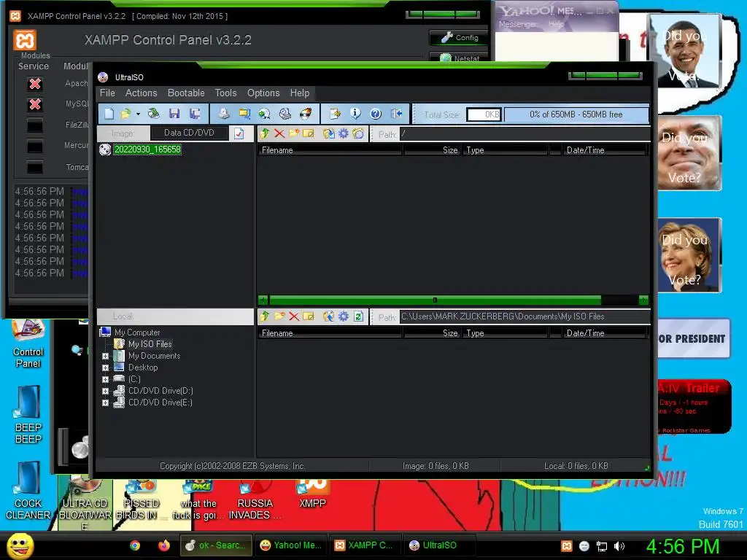Screen dimensions: 747x560
Task: Click Filename column header in the upper image pane
Action: (x=330, y=150)
